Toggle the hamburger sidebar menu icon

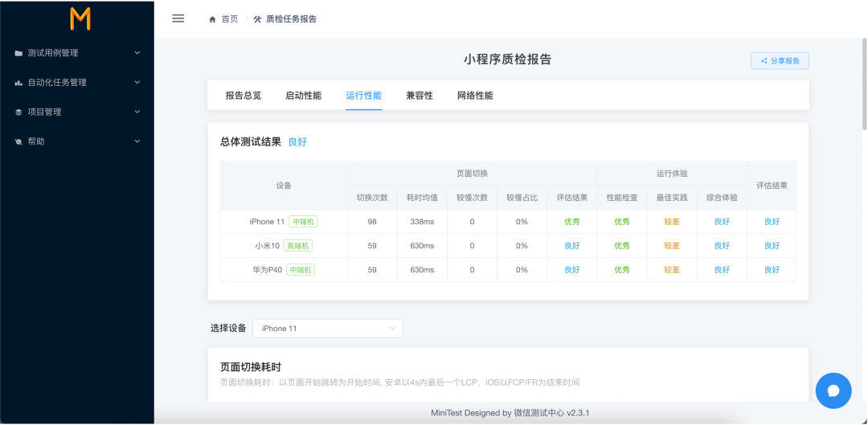coord(178,18)
